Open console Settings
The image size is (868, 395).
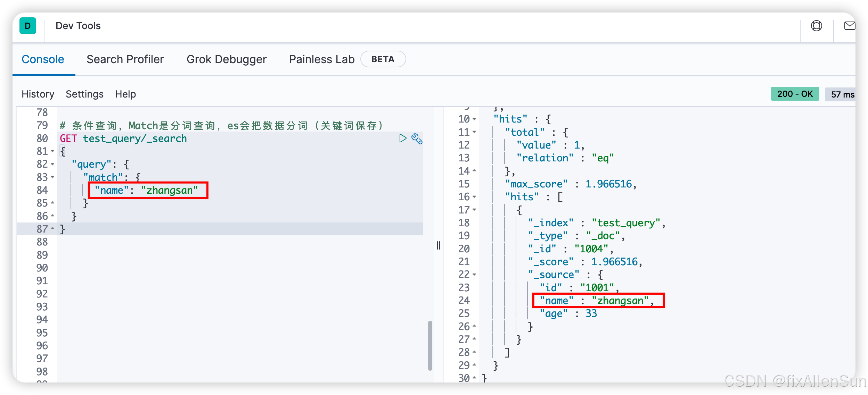tap(84, 94)
